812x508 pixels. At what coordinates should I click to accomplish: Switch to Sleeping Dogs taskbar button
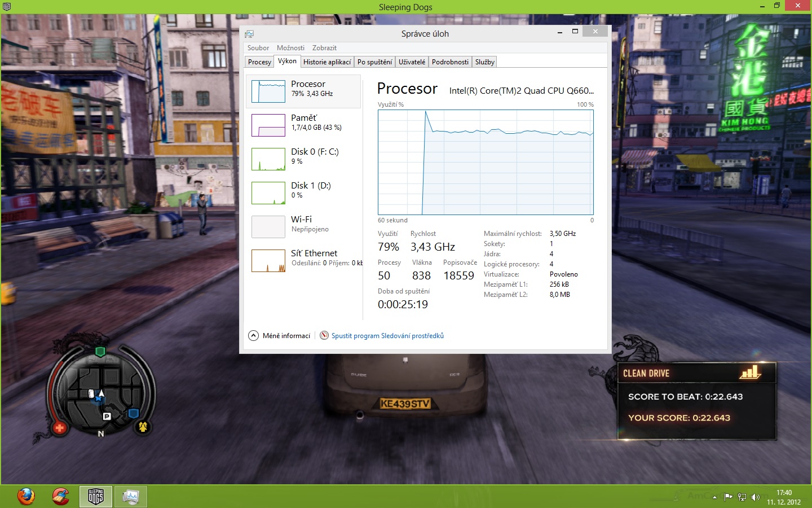click(x=96, y=497)
